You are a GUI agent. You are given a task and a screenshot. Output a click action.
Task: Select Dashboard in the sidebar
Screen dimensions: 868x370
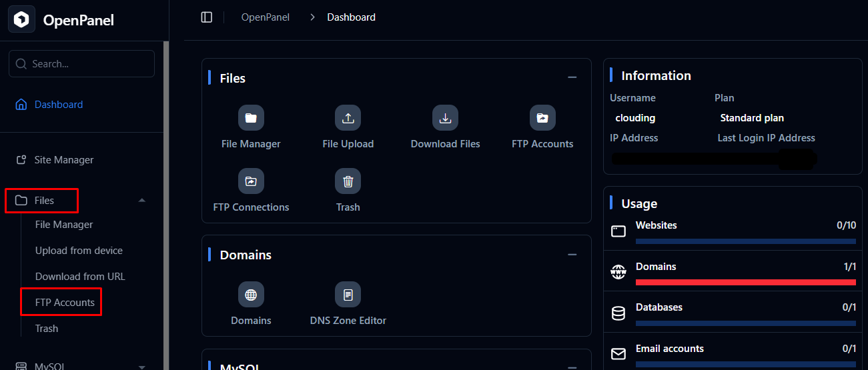[x=59, y=105]
